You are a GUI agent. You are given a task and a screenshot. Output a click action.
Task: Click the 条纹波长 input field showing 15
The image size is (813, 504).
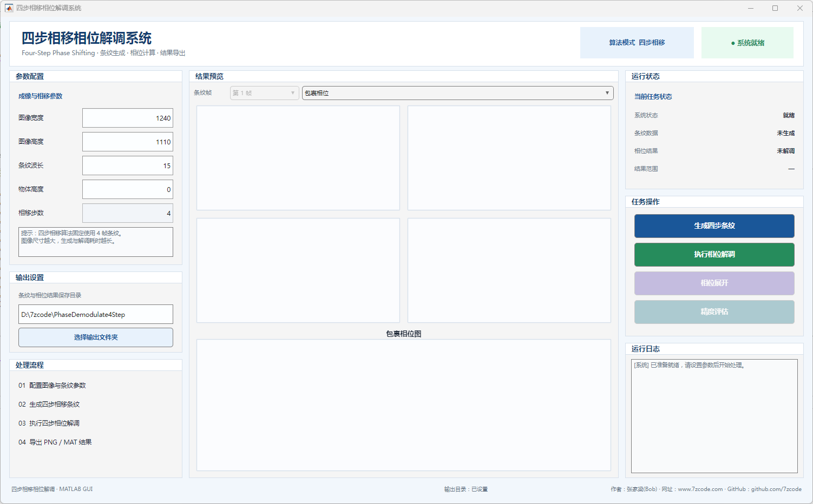pyautogui.click(x=128, y=165)
